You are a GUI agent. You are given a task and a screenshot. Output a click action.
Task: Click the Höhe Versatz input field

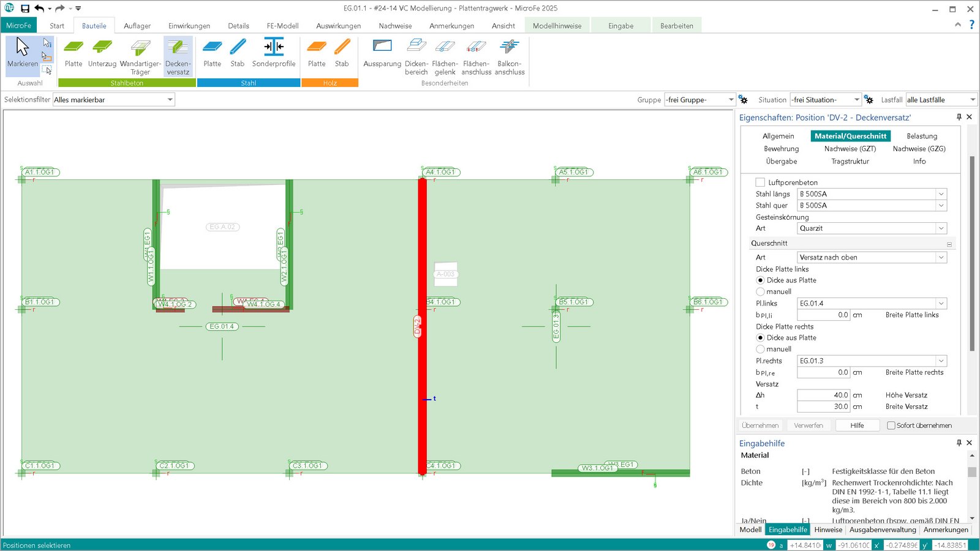click(x=823, y=395)
